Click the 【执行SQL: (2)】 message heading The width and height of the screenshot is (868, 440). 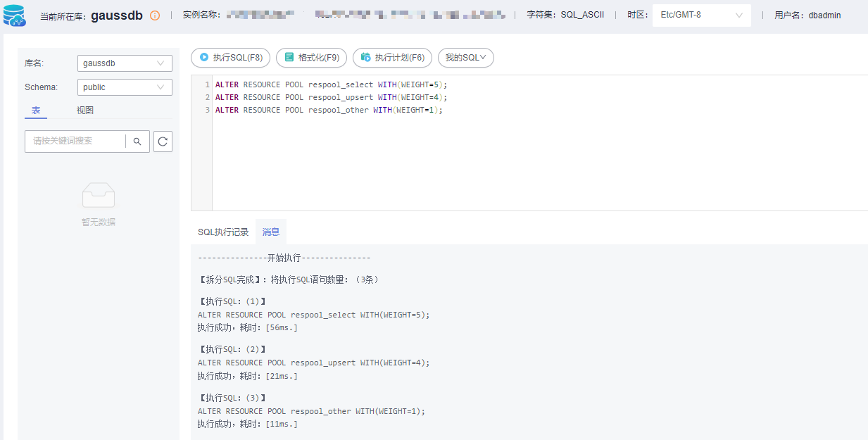coord(232,349)
